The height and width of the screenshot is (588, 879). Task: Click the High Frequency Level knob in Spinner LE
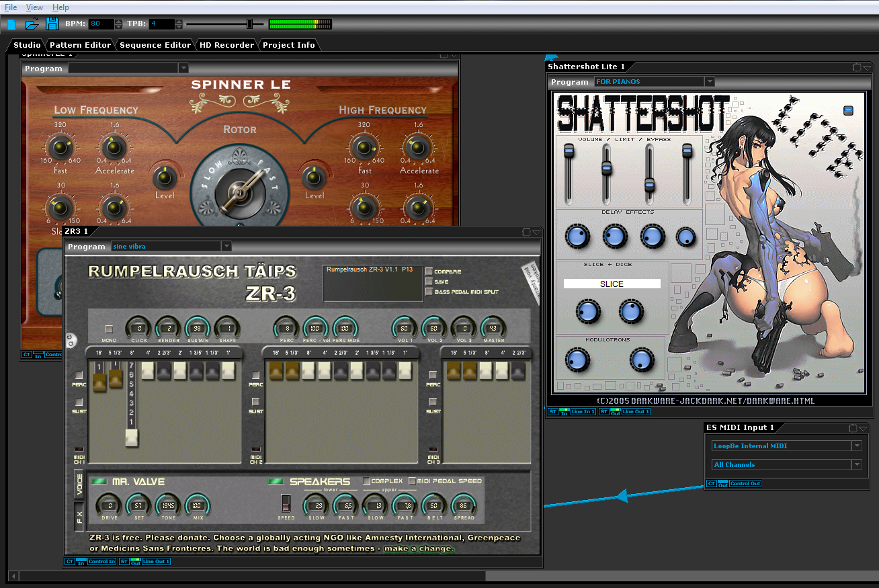[x=314, y=177]
